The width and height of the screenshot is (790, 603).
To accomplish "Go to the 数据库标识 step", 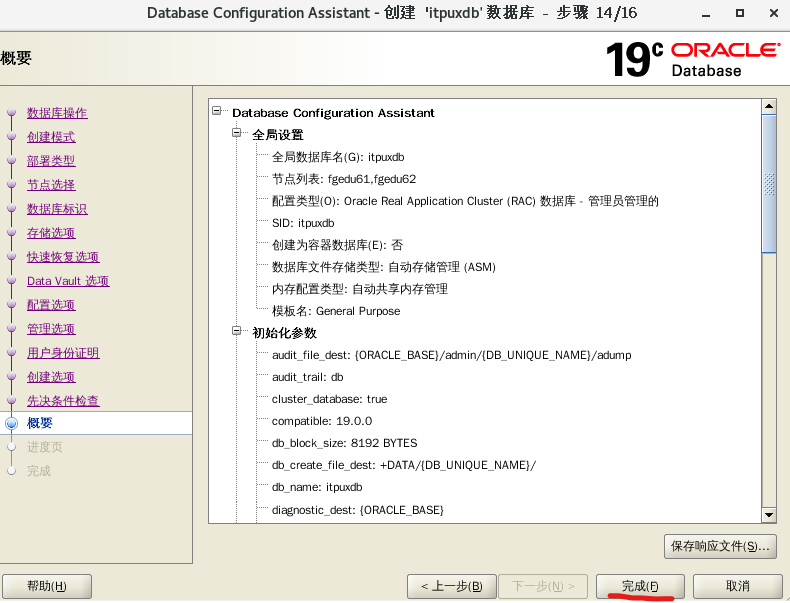I will (x=57, y=209).
